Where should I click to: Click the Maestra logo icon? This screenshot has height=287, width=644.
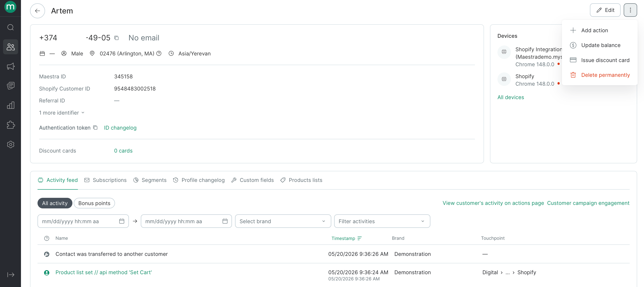pos(10,7)
